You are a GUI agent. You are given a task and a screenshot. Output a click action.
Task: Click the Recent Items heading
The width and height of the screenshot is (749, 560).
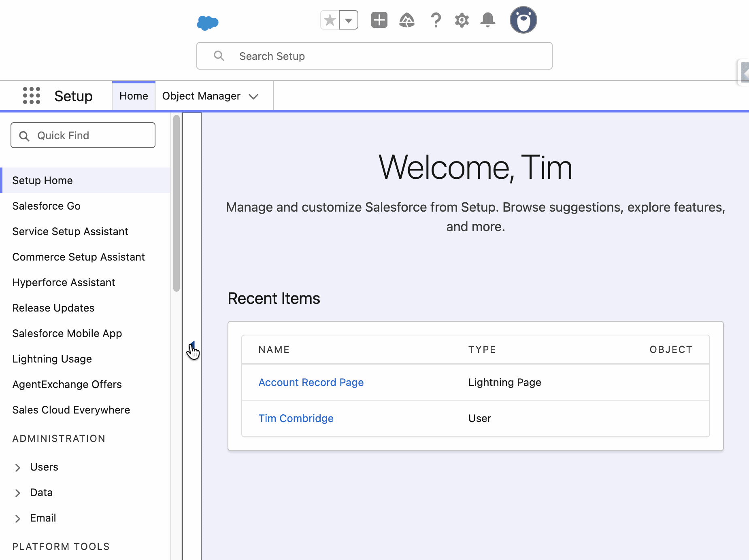274,299
